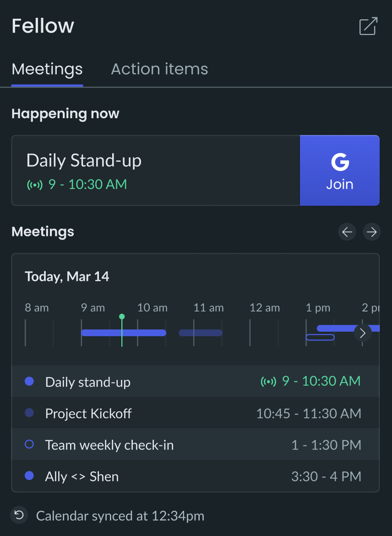Viewport: 392px width, 536px height.
Task: Open the Daily Stand-up happening now card
Action: tap(156, 170)
